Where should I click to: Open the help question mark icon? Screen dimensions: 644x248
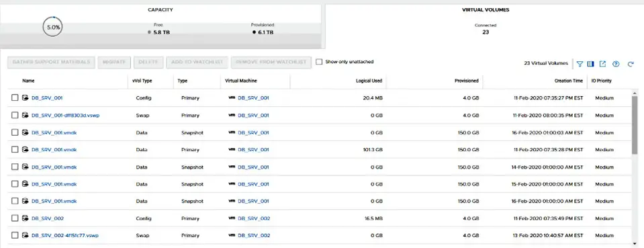[x=616, y=64]
